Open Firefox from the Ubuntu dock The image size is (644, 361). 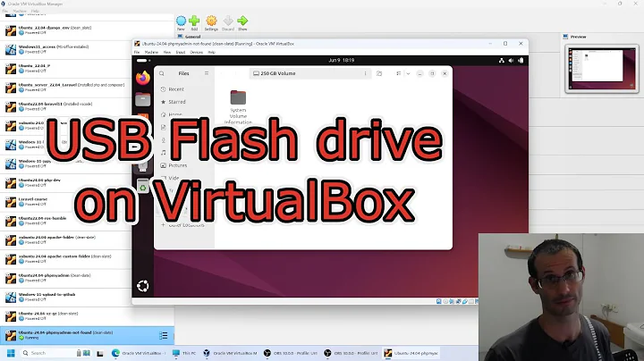[x=143, y=78]
